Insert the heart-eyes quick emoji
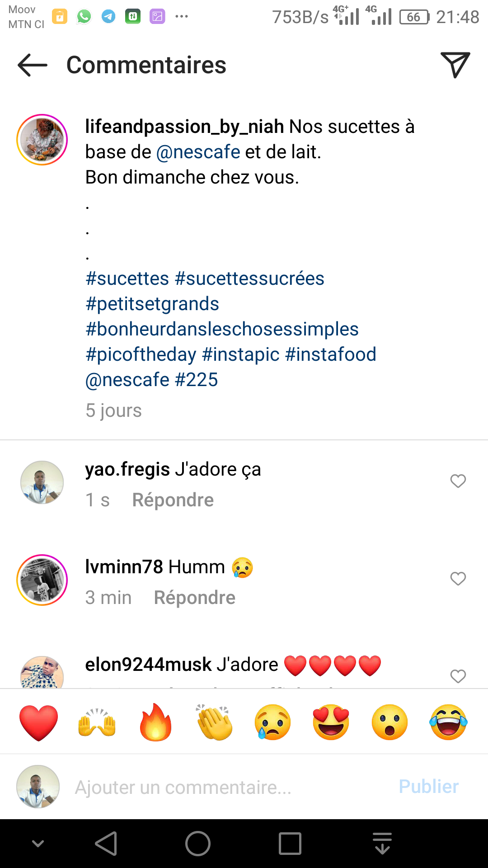This screenshot has width=488, height=868. pos(331,722)
